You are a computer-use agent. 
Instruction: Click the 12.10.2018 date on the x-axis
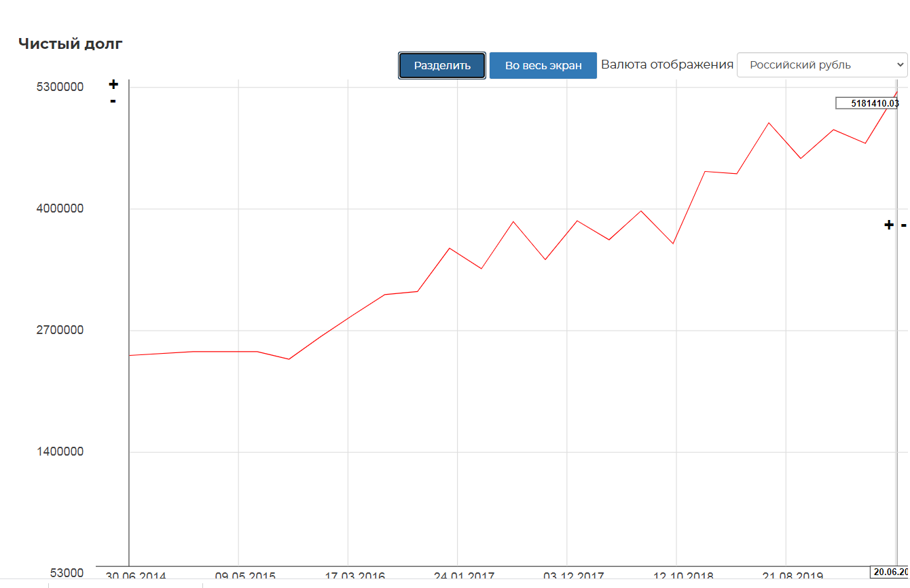pos(683,576)
